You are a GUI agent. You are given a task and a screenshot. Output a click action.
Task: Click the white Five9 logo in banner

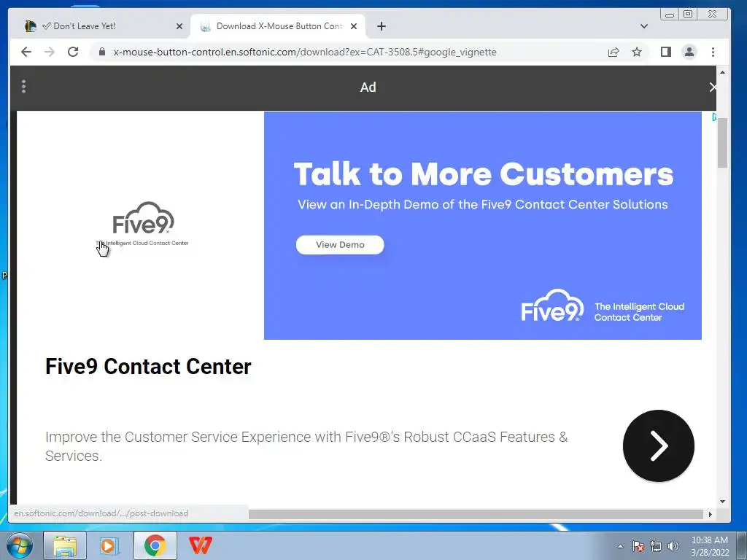(x=552, y=306)
